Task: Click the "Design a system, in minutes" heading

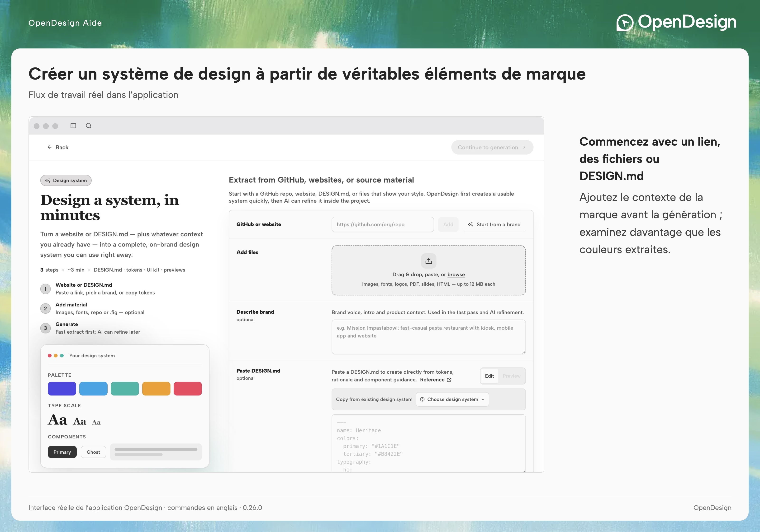Action: [x=109, y=208]
